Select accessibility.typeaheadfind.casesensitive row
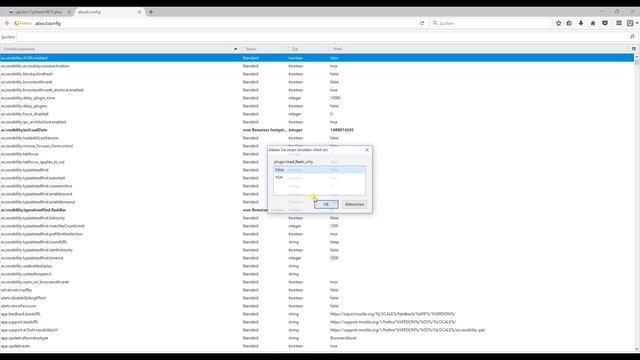 pyautogui.click(x=317, y=186)
